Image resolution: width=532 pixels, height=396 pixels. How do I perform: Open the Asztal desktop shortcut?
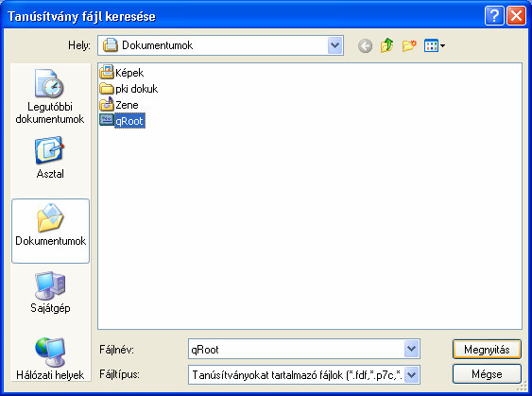tap(50, 158)
